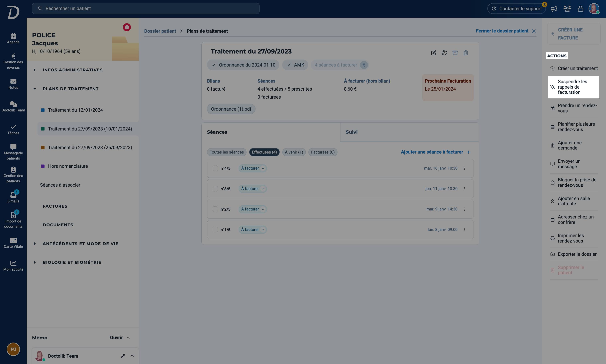Screen dimensions: 606x364
Task: Open À facturer dropdown for session n°3/5
Action: tap(253, 189)
